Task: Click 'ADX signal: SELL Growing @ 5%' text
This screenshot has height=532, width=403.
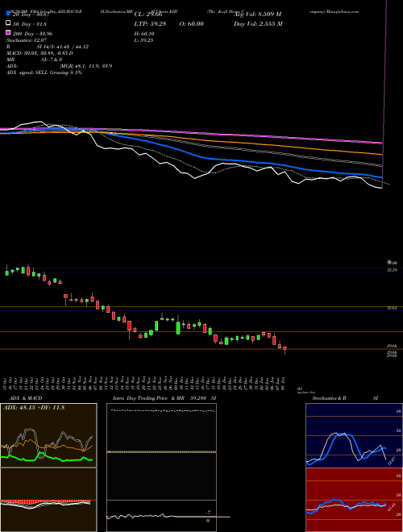Action: [x=44, y=73]
